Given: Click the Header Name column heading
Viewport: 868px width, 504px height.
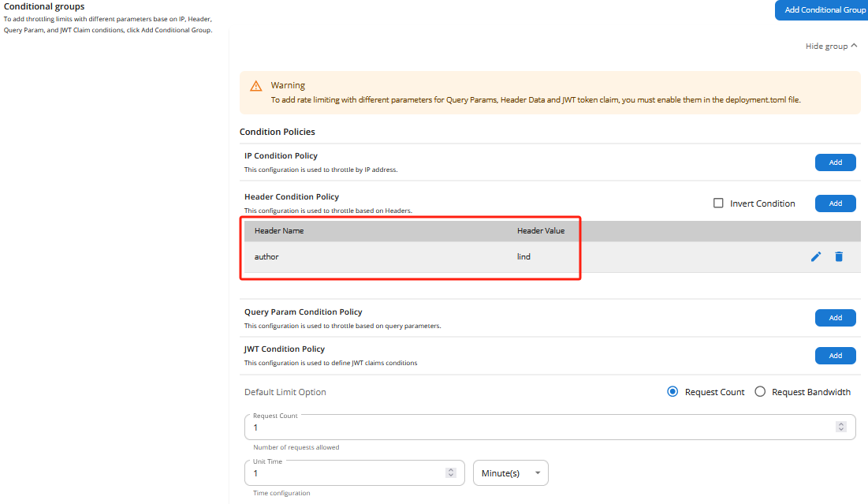Looking at the screenshot, I should [x=279, y=231].
